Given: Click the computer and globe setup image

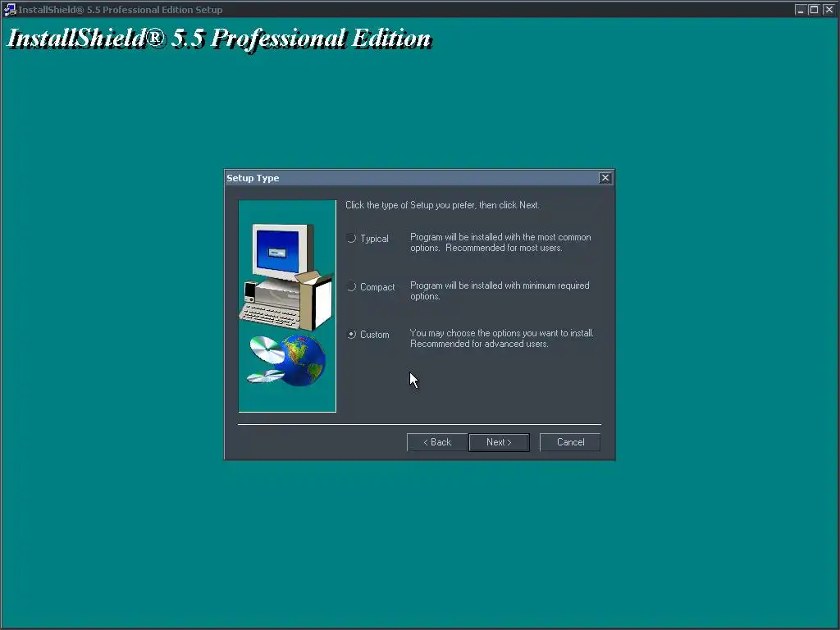Looking at the screenshot, I should tap(287, 306).
